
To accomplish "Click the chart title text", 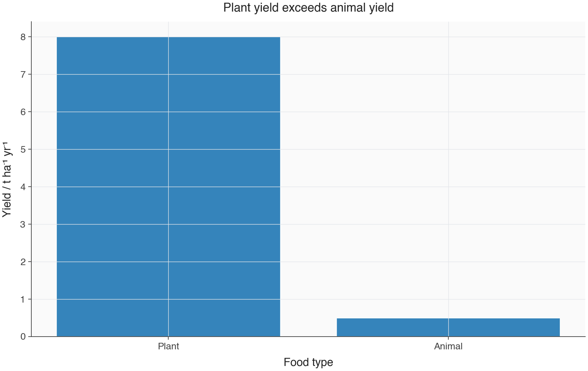I will click(x=308, y=8).
